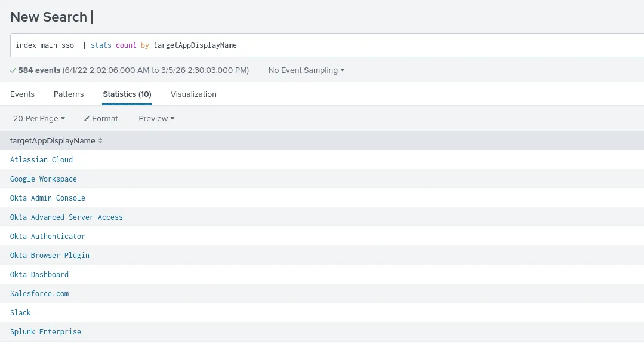The height and width of the screenshot is (347, 644).
Task: Click the 584 events count text
Action: tap(39, 70)
